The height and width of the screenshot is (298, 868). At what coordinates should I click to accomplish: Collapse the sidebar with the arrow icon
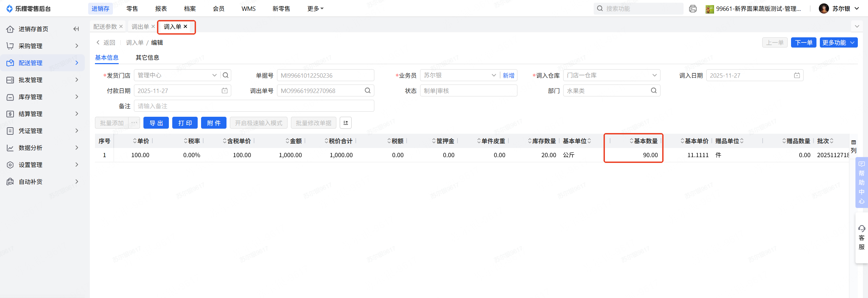click(x=76, y=29)
